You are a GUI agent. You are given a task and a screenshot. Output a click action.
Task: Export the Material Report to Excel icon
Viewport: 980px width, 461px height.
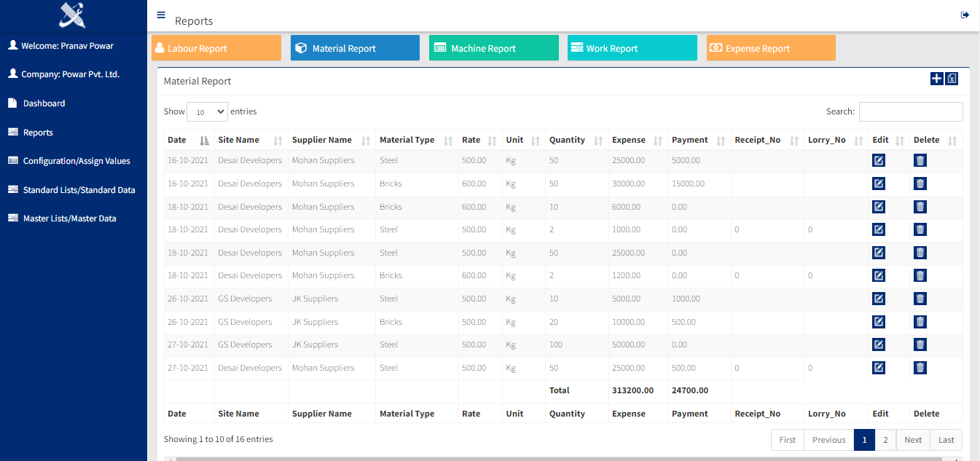pos(952,79)
